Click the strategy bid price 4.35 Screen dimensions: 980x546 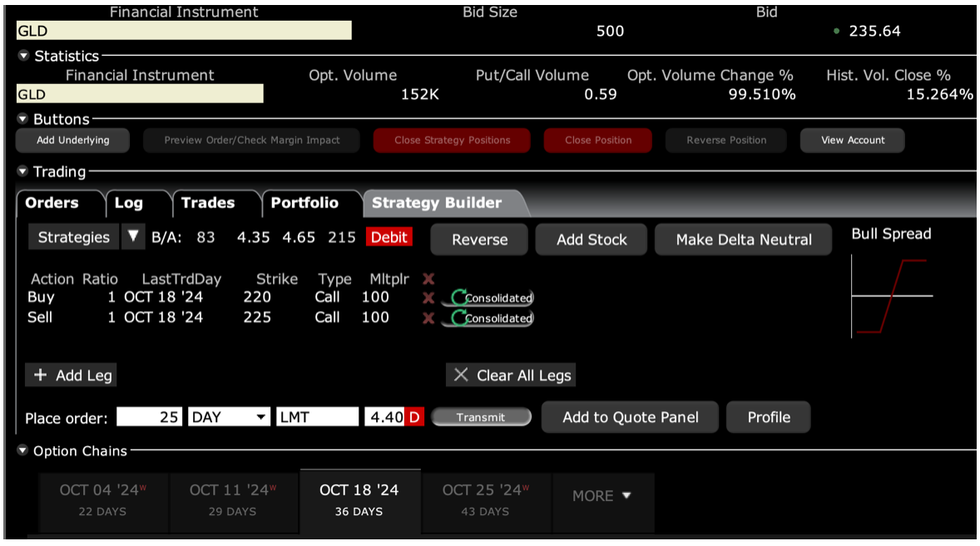(x=253, y=237)
